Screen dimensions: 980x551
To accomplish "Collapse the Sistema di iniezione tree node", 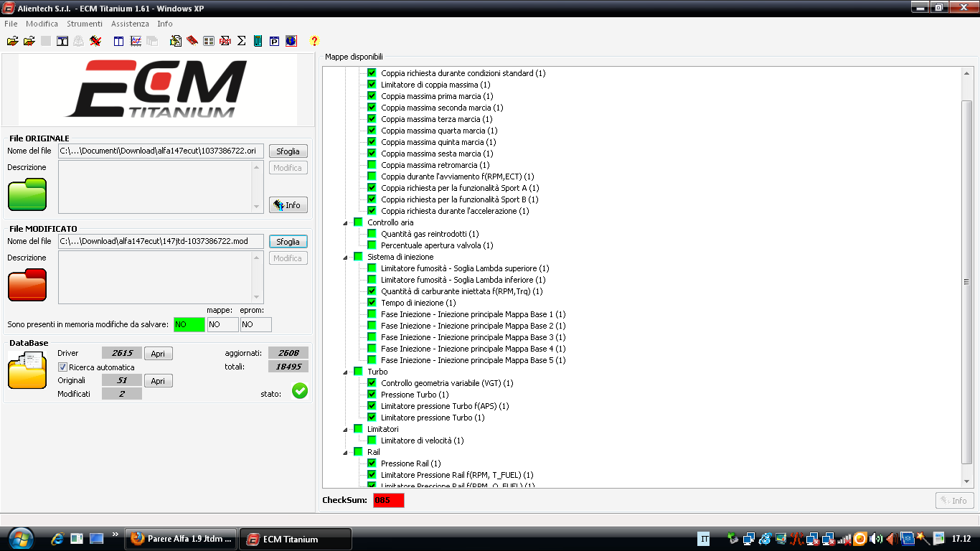I will [x=345, y=257].
